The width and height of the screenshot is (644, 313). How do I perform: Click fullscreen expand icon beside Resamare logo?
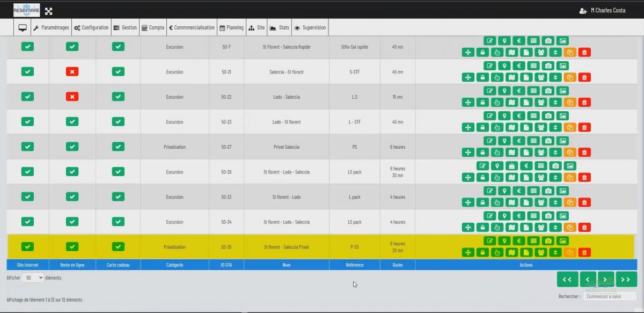click(48, 11)
